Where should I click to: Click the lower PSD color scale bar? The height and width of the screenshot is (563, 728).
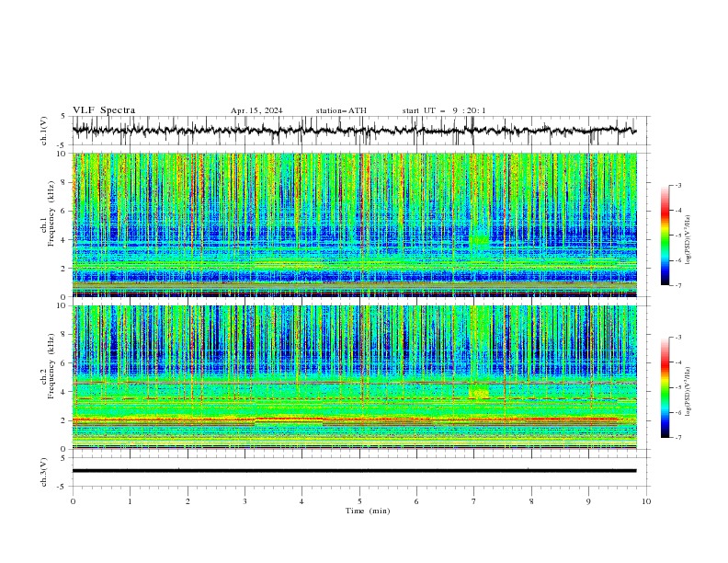pos(665,387)
